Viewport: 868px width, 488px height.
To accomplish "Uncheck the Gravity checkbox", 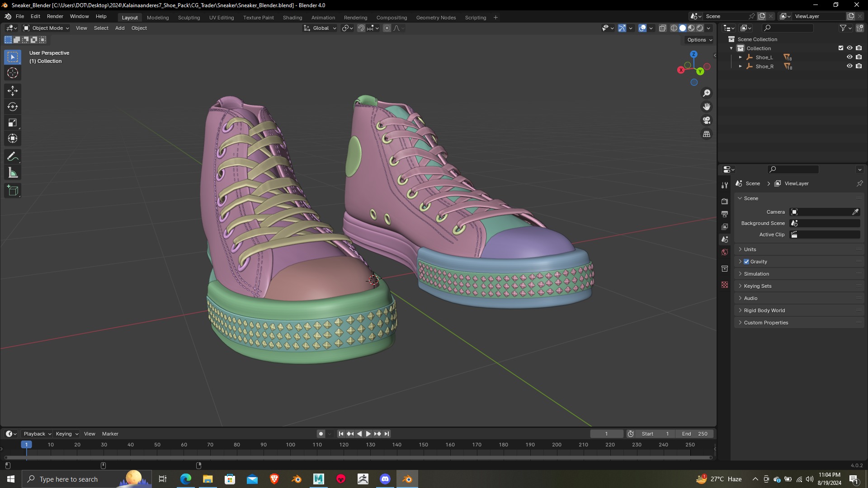I will pos(746,262).
